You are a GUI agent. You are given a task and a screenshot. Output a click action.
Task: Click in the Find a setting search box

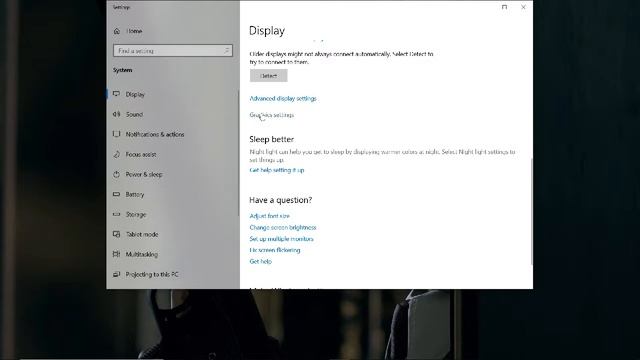pos(173,51)
